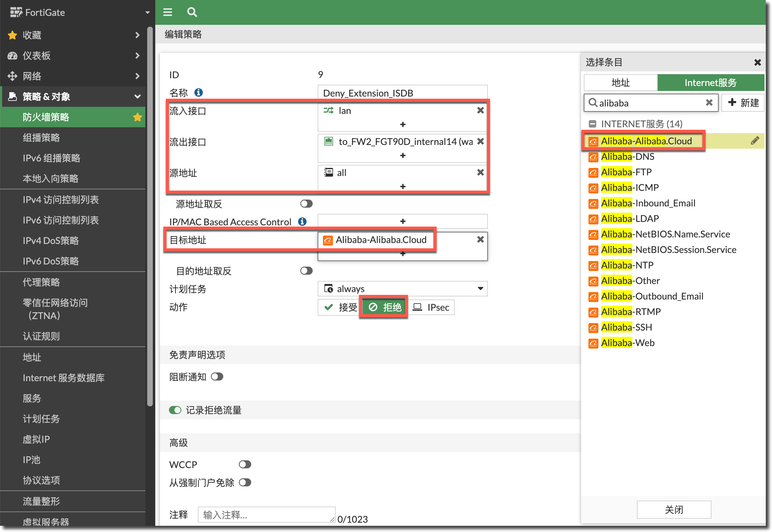Image resolution: width=772 pixels, height=532 pixels.
Task: Click the info icon next to 名称
Action: point(198,92)
